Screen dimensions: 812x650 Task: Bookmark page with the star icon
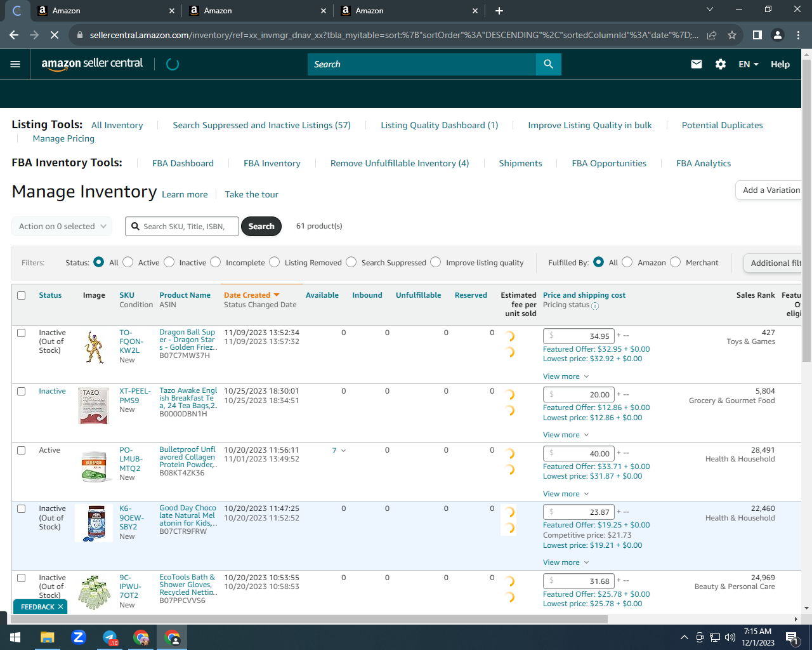click(x=732, y=35)
